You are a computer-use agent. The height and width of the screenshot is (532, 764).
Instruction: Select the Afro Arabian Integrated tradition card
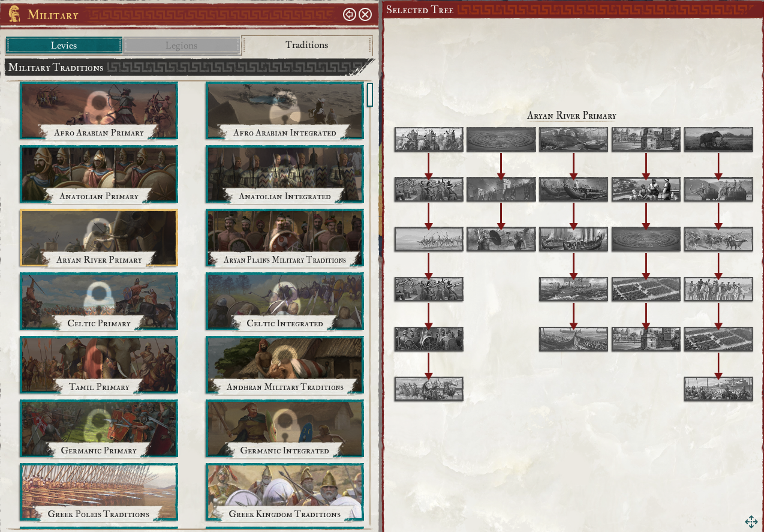(x=285, y=111)
